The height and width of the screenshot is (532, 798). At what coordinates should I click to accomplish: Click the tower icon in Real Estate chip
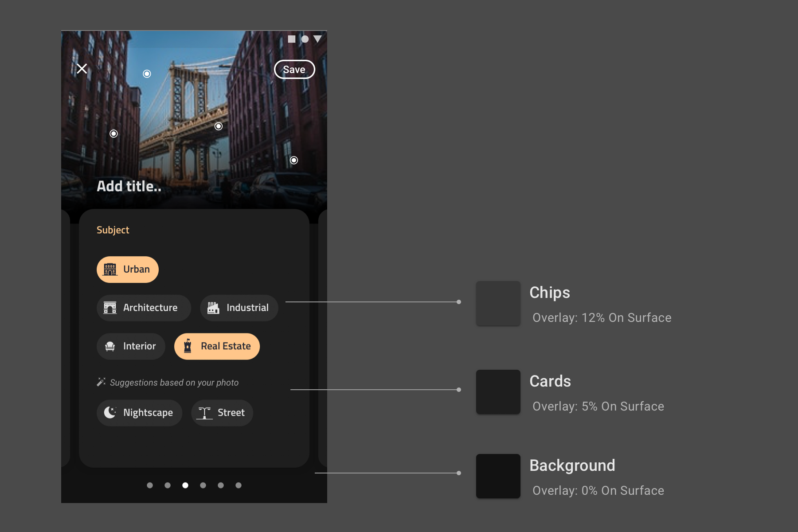(x=188, y=346)
